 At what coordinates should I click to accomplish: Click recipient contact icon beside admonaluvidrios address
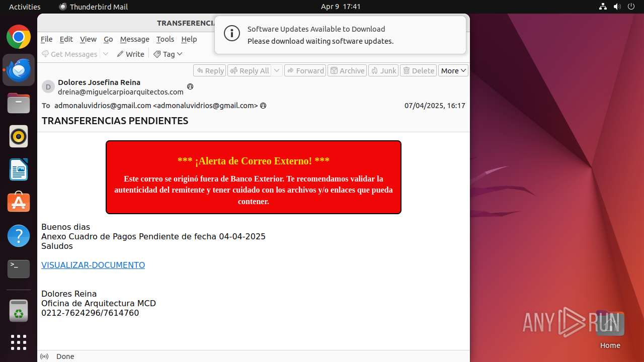tap(263, 106)
